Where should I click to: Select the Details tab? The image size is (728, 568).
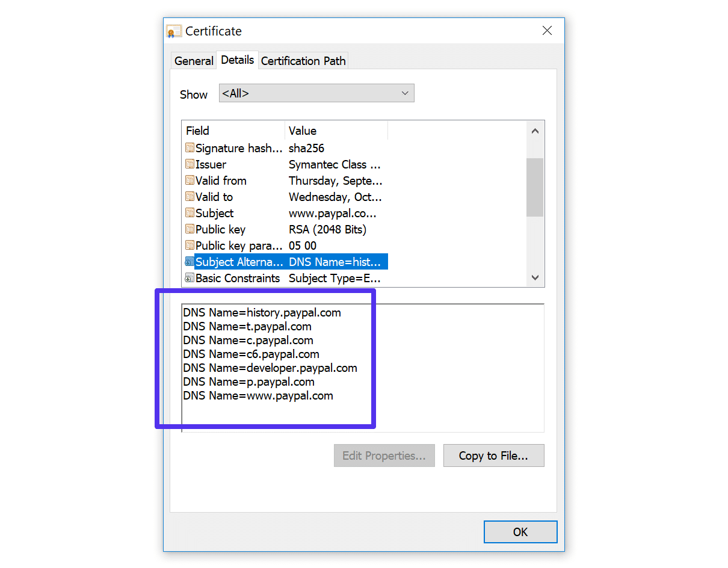pyautogui.click(x=237, y=60)
